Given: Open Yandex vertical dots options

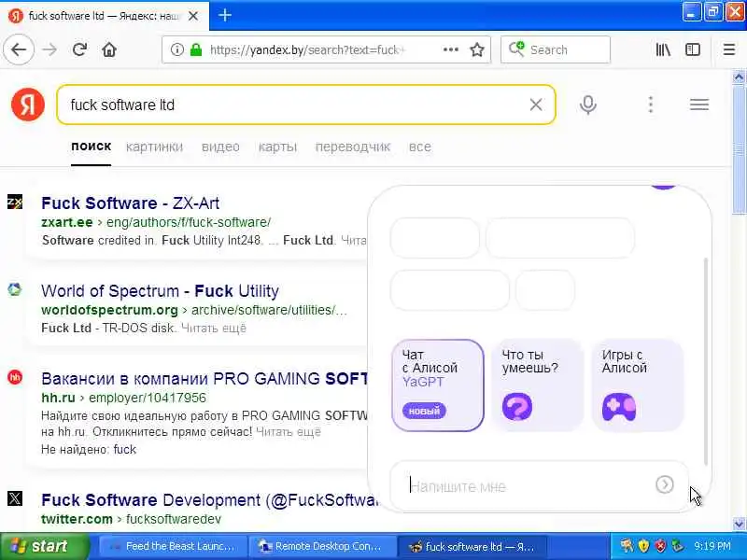Looking at the screenshot, I should 651,105.
